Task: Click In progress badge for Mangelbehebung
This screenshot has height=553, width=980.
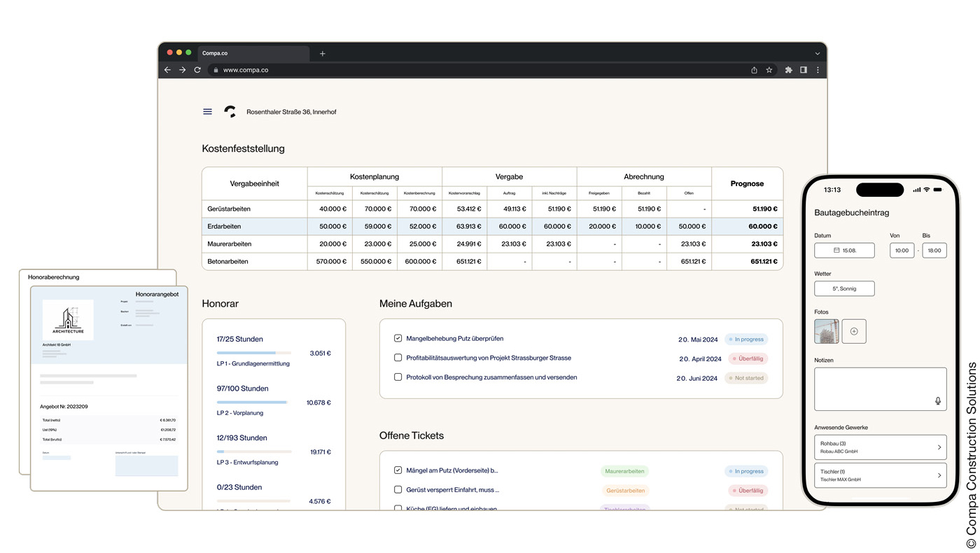Action: 746,339
